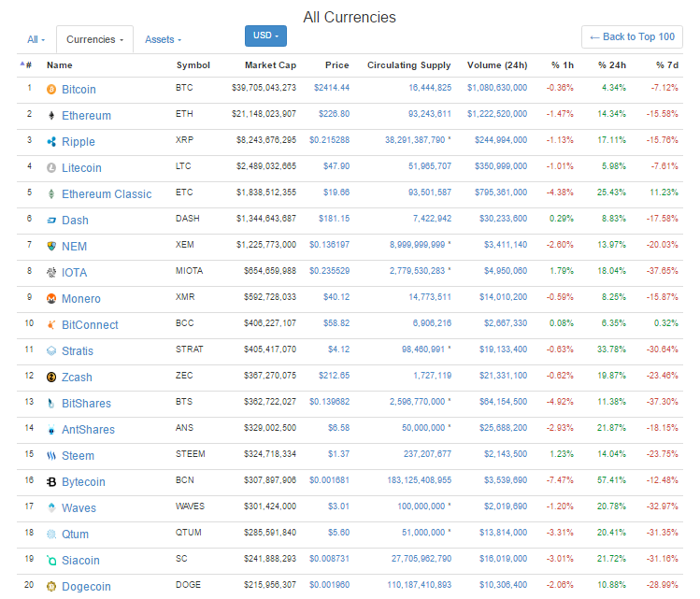This screenshot has width=700, height=599.
Task: Click the Siacoin logo icon
Action: tap(51, 561)
